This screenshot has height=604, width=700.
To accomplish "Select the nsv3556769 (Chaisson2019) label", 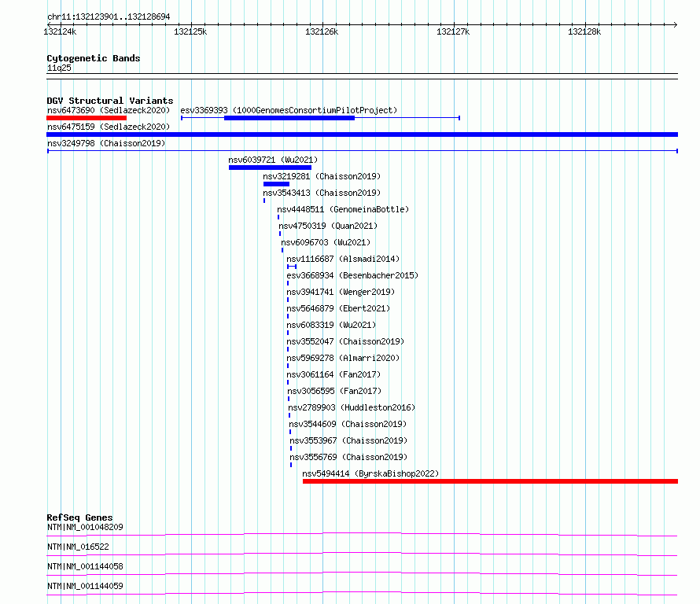I will coord(348,457).
